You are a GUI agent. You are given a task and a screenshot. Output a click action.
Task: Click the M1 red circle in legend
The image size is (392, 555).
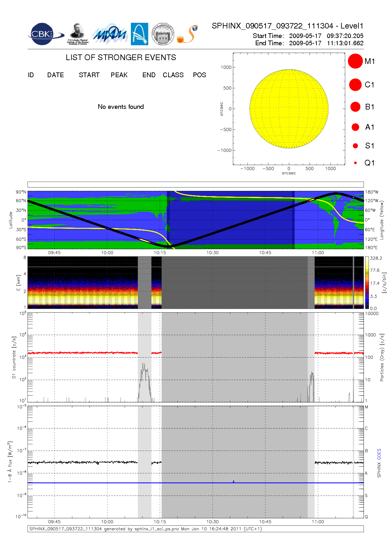(355, 61)
